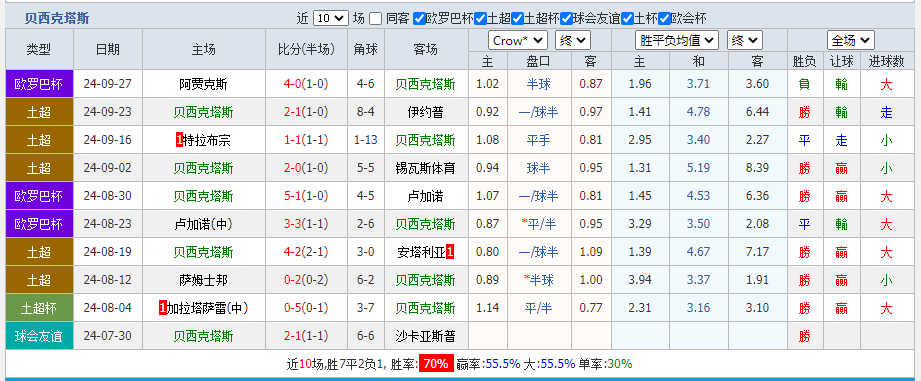The width and height of the screenshot is (921, 381).
Task: Click the 0-5(0-1) score
Action: (306, 308)
